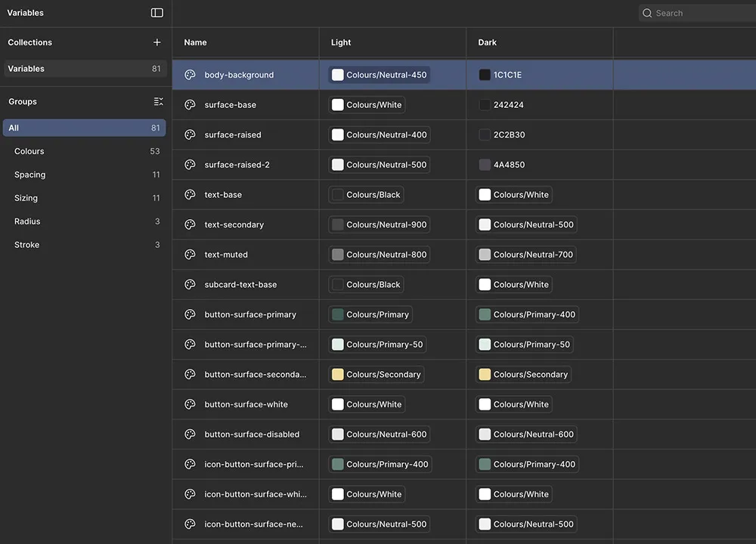Click Colours/Neutral-400 chip for surface-raised
The image size is (756, 544).
(x=380, y=134)
